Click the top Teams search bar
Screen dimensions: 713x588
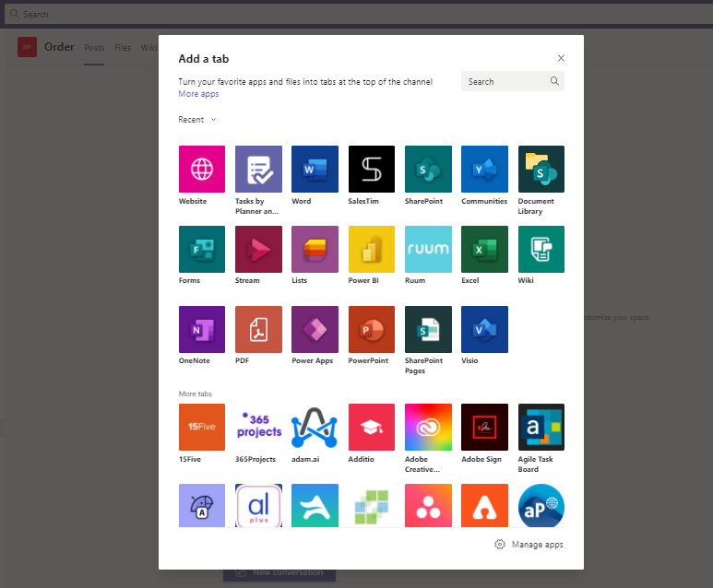pos(359,14)
